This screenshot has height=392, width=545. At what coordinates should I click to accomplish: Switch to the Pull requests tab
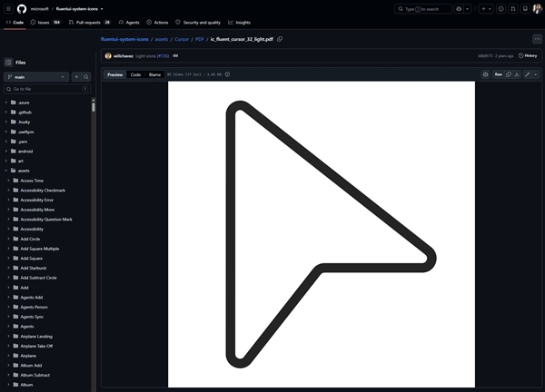[x=89, y=22]
